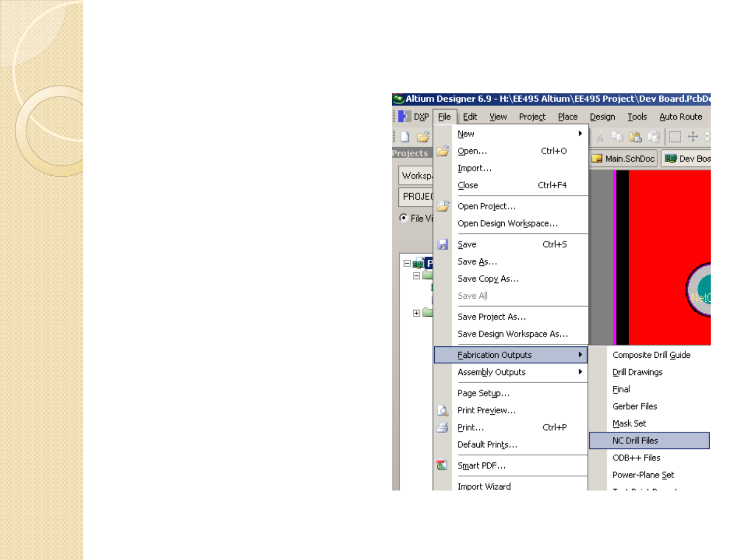Click the Smart PDF icon
The image size is (747, 560).
click(x=442, y=466)
